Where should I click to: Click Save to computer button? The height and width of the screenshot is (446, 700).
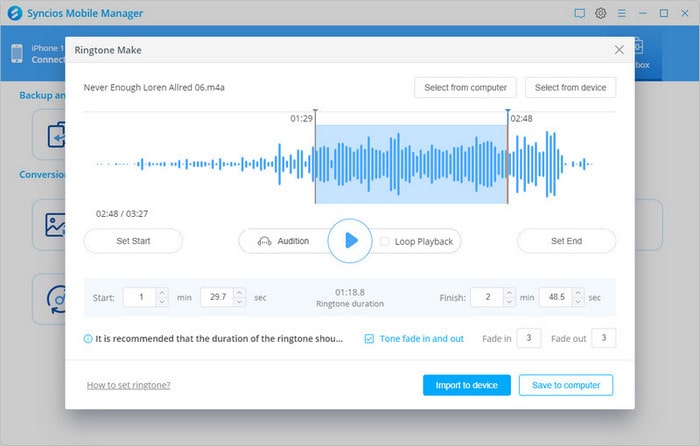[566, 385]
